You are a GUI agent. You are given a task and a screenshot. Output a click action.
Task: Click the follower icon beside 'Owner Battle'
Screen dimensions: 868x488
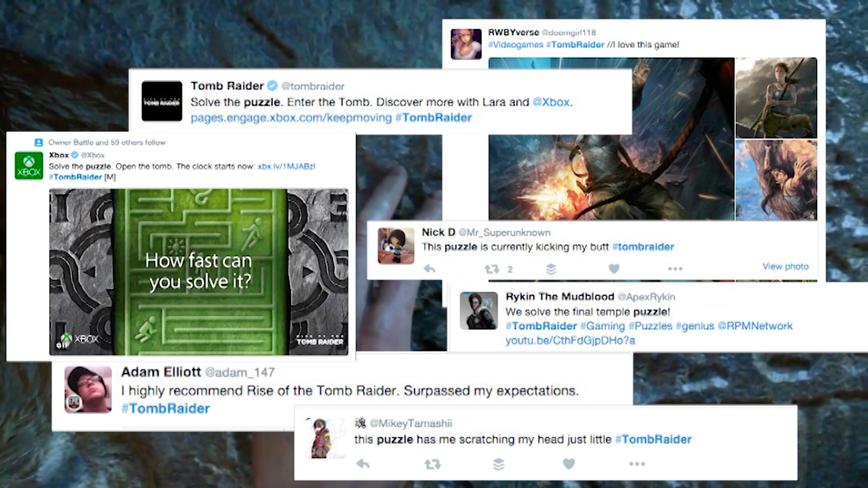(39, 142)
